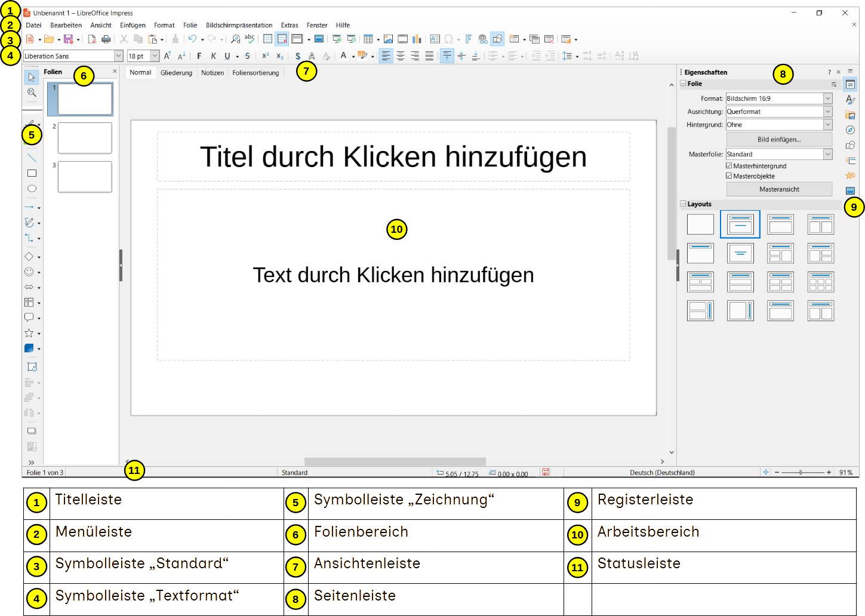Switch to Notizen view tab
865x616 pixels.
coord(213,73)
